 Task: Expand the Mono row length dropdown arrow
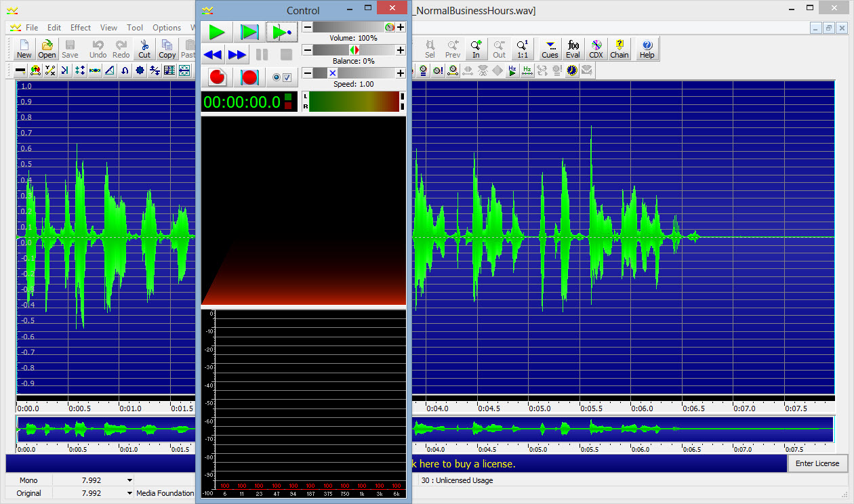[x=129, y=480]
